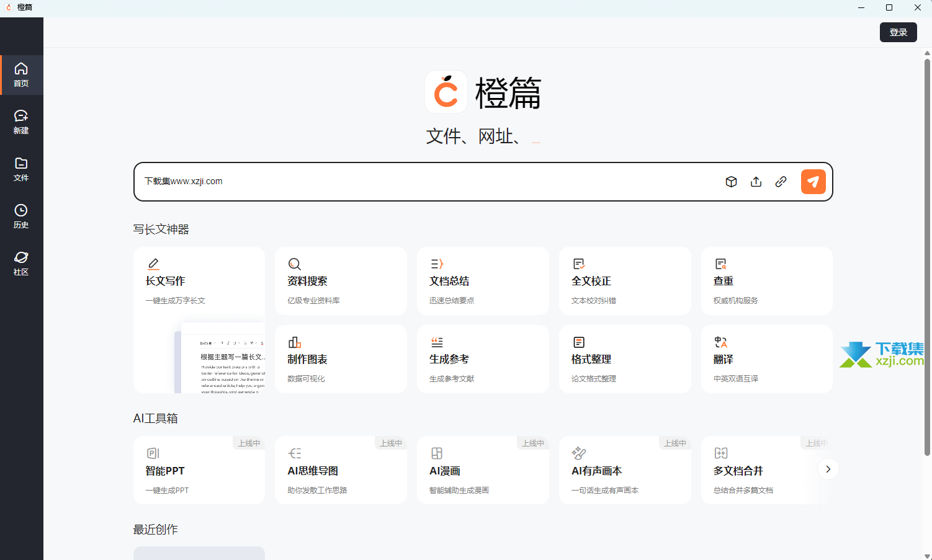The image size is (932, 560).
Task: Click the 格式整理 format icon
Action: pyautogui.click(x=579, y=342)
